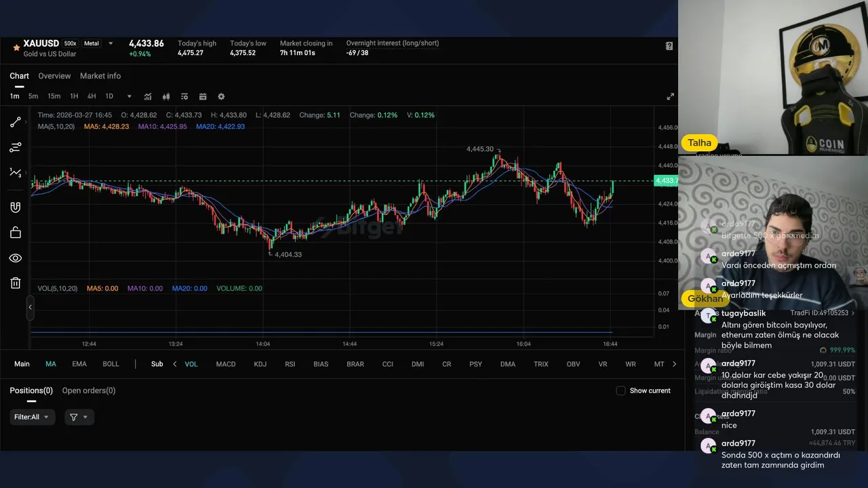Screen dimensions: 868x488
Task: Toggle the lock drawings icon
Action: pyautogui.click(x=16, y=232)
